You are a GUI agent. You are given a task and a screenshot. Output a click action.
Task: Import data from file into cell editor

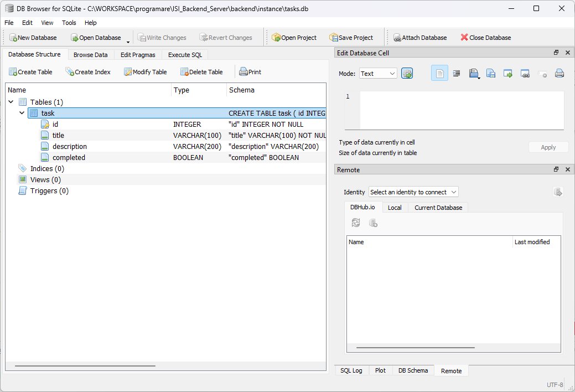(x=474, y=73)
